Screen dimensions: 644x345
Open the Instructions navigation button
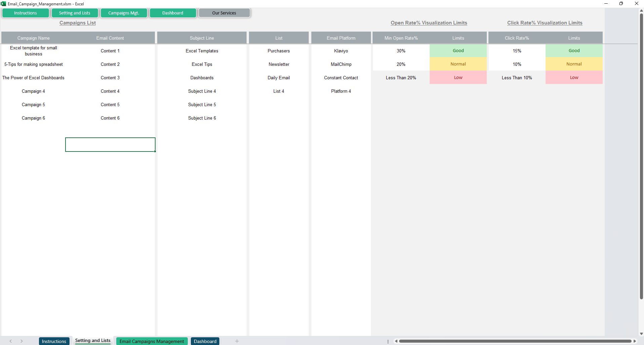tap(26, 13)
